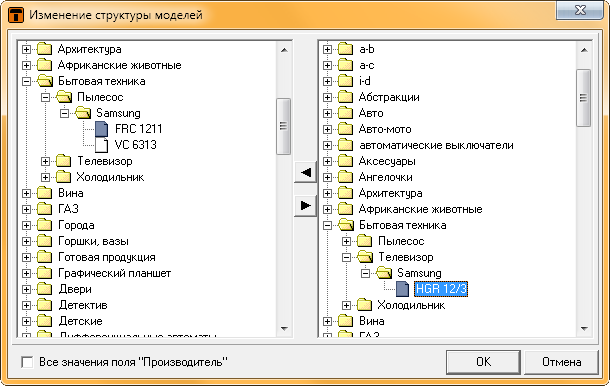This screenshot has width=610, height=386.
Task: Click the Авто-мото folder icon
Action: (x=345, y=129)
